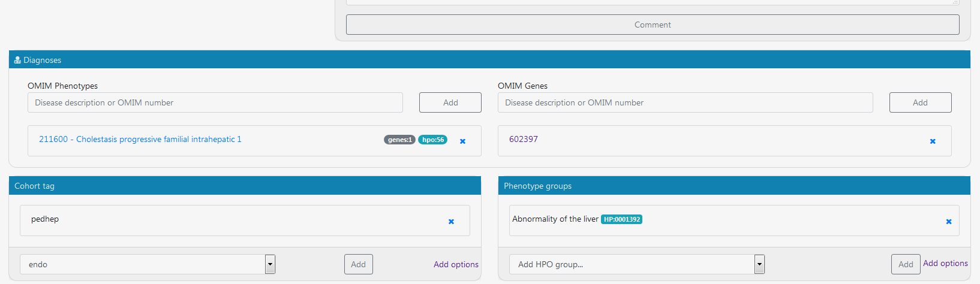Click the 602397 gene text
This screenshot has width=980, height=284.
(x=524, y=139)
